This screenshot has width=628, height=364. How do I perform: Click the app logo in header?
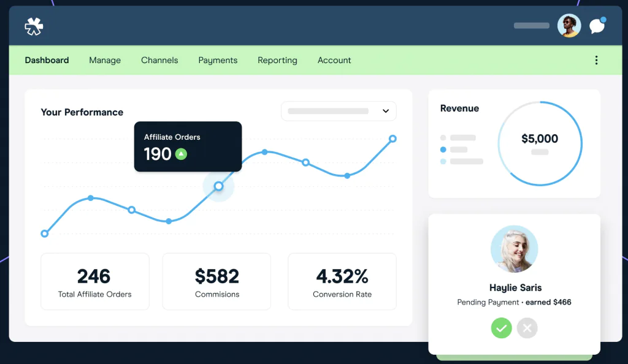(34, 26)
